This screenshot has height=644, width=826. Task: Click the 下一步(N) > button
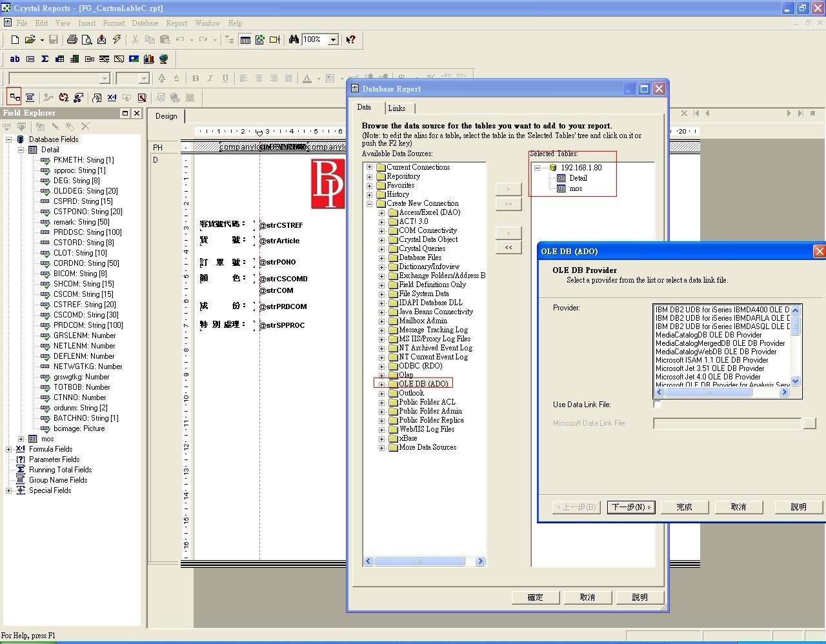pos(631,507)
